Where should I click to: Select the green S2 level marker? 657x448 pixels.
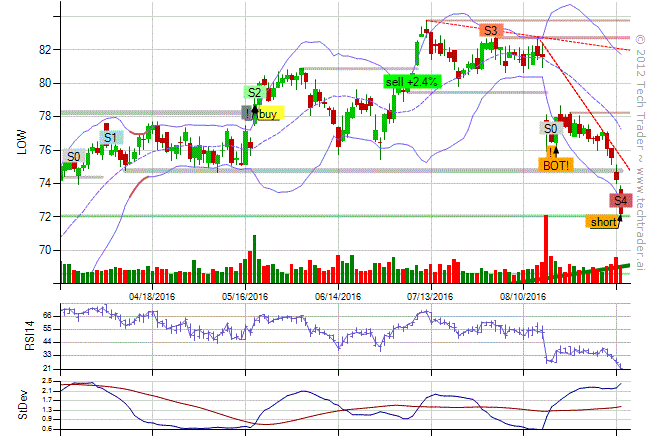(x=255, y=93)
